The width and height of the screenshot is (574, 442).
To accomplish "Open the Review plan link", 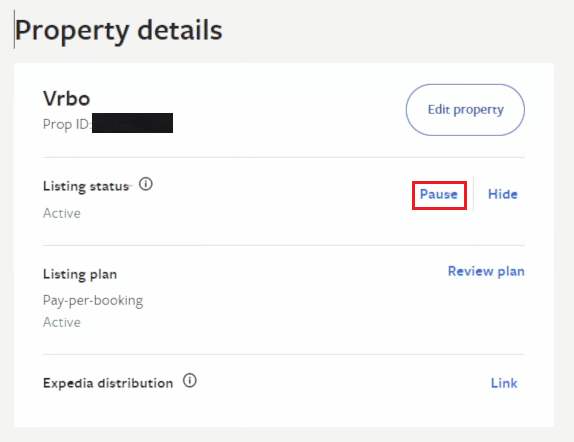I will 486,271.
